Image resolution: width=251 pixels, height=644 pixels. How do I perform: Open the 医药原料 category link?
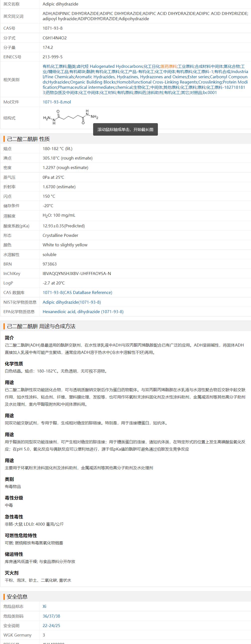coord(169,67)
